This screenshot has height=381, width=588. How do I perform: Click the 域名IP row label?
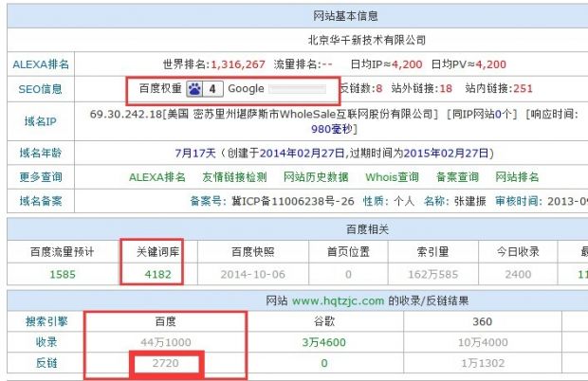41,121
